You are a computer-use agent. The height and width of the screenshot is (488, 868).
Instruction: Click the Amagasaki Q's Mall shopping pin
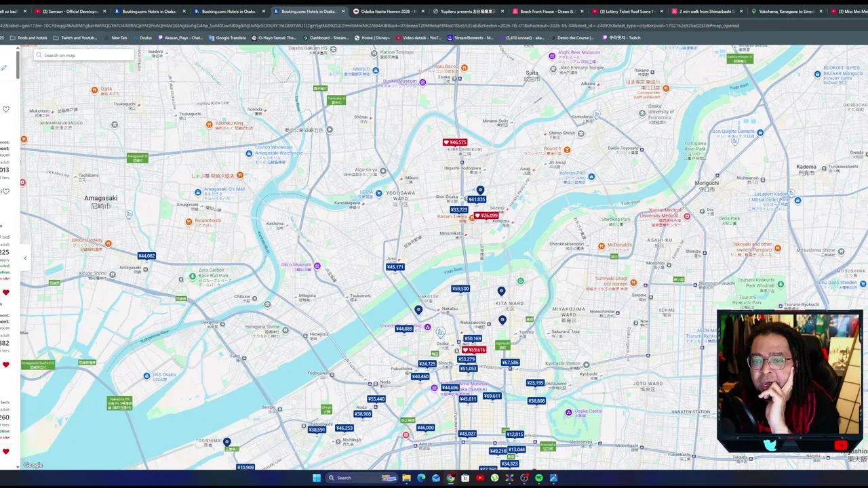pyautogui.click(x=198, y=192)
